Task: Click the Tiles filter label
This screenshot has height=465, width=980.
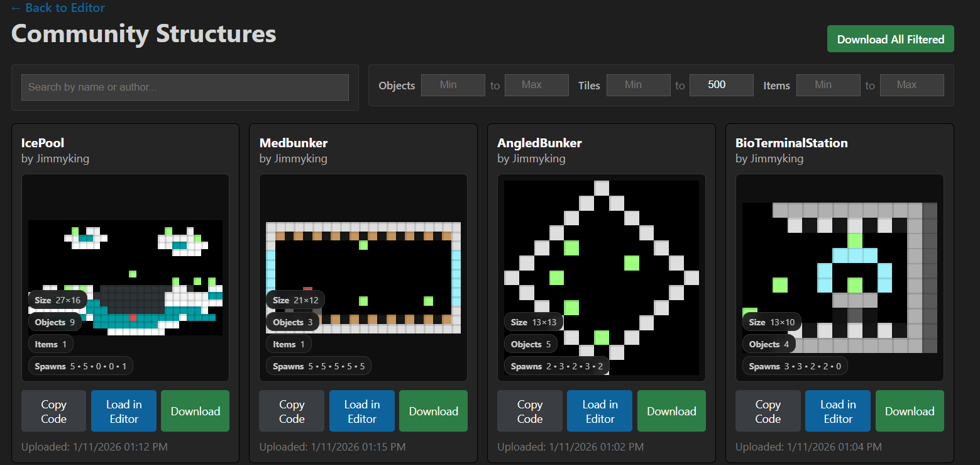Action: [589, 86]
